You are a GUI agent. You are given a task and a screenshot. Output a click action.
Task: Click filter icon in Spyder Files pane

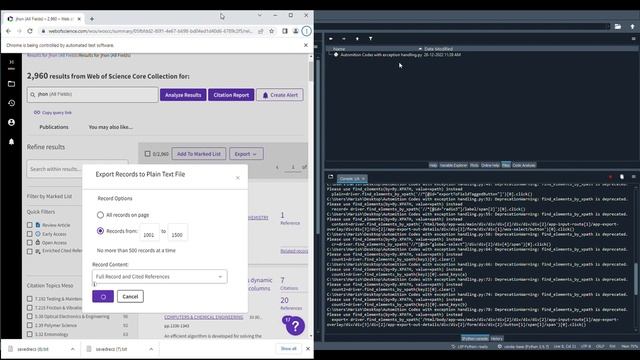tap(371, 38)
